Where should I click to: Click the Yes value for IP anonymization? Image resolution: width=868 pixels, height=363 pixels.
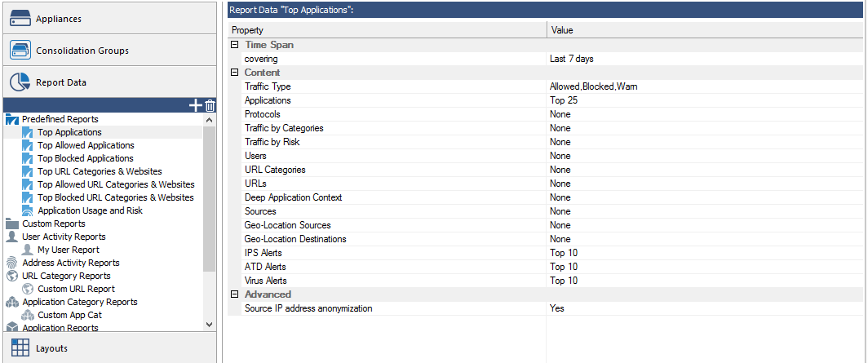(x=557, y=308)
